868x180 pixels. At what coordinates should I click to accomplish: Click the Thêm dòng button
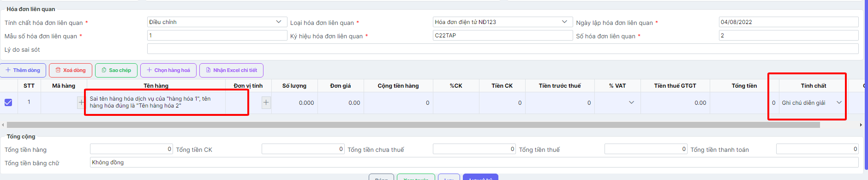pyautogui.click(x=23, y=70)
